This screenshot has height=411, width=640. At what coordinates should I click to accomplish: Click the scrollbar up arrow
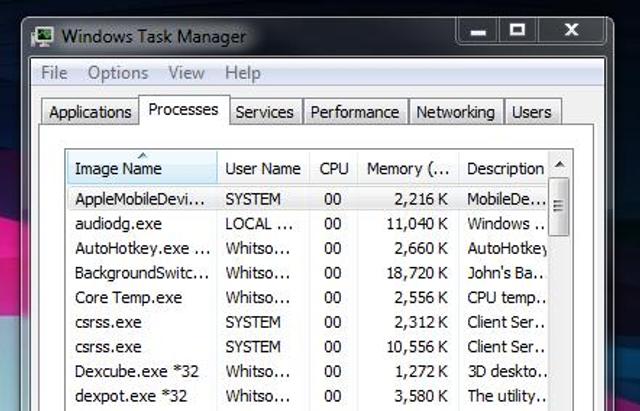[x=560, y=165]
